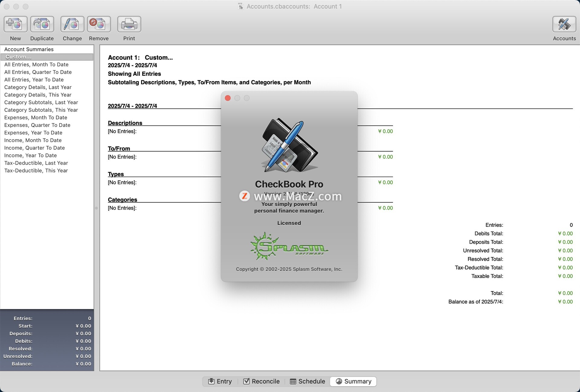This screenshot has width=580, height=392.
Task: Click the Deposits row in sidebar totals
Action: coord(47,333)
